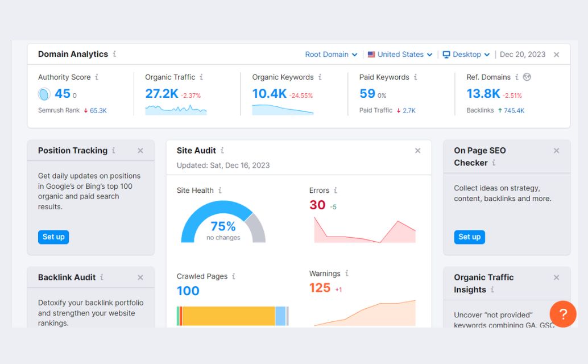Click the globe icon next to Ref. Domains
The height and width of the screenshot is (364, 588).
527,77
